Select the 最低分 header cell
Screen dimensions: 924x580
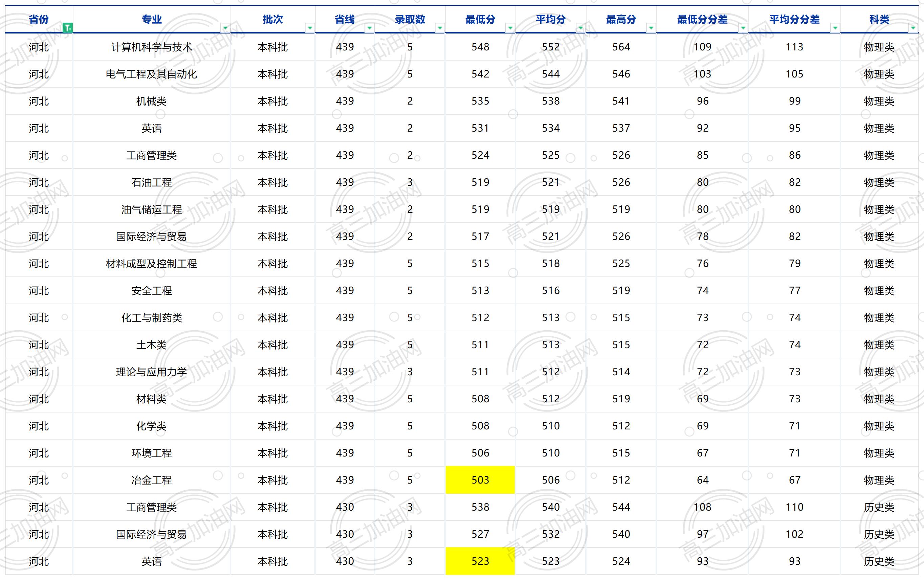pos(480,19)
